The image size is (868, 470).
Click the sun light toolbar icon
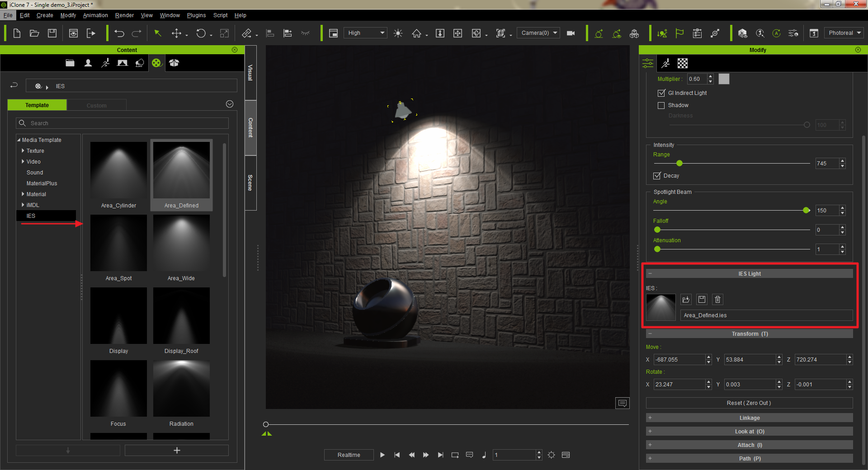click(x=398, y=33)
